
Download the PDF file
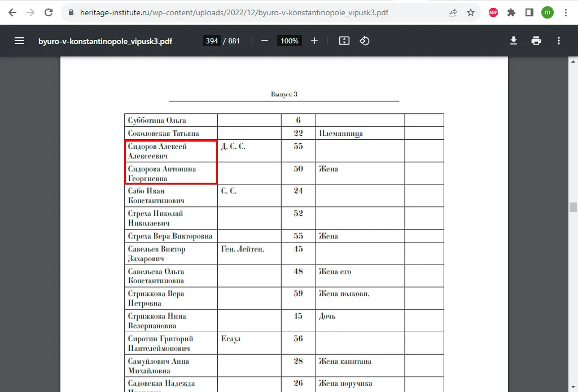[514, 41]
